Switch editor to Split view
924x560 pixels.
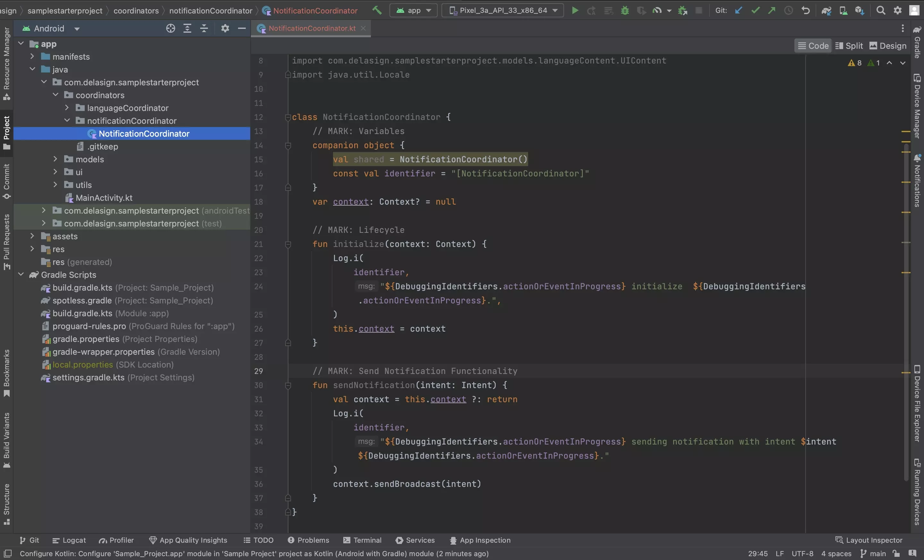pyautogui.click(x=849, y=46)
